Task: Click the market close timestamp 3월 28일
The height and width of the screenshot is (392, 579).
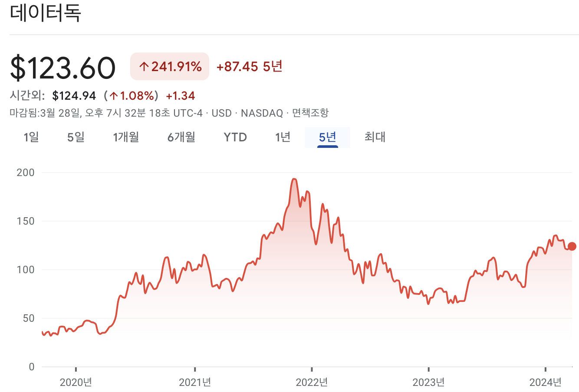Action: (x=60, y=113)
